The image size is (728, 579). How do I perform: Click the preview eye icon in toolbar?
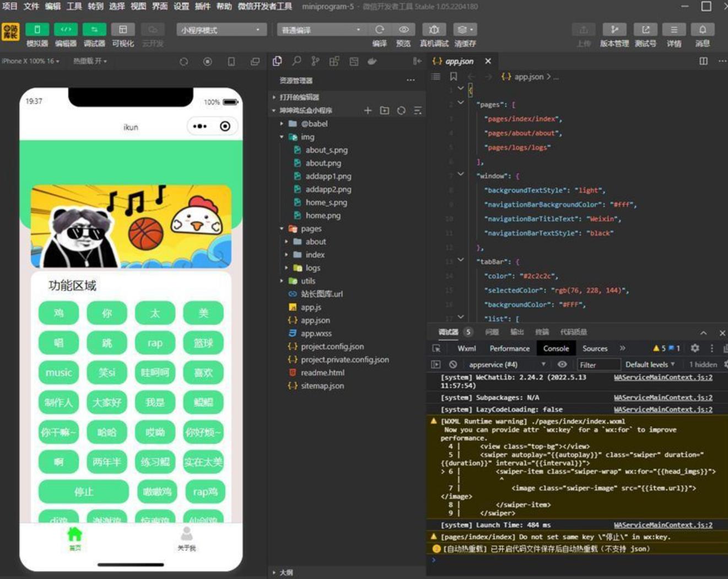(x=403, y=30)
